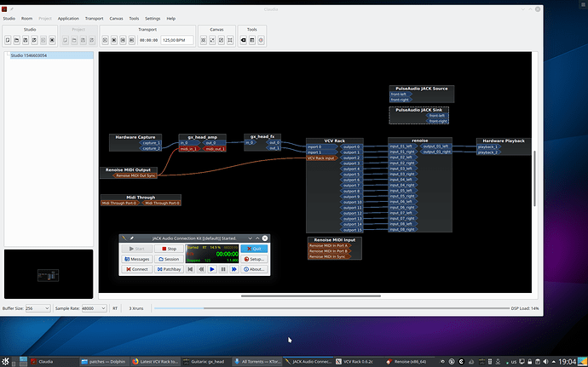Open the Tools menu

(x=134, y=19)
